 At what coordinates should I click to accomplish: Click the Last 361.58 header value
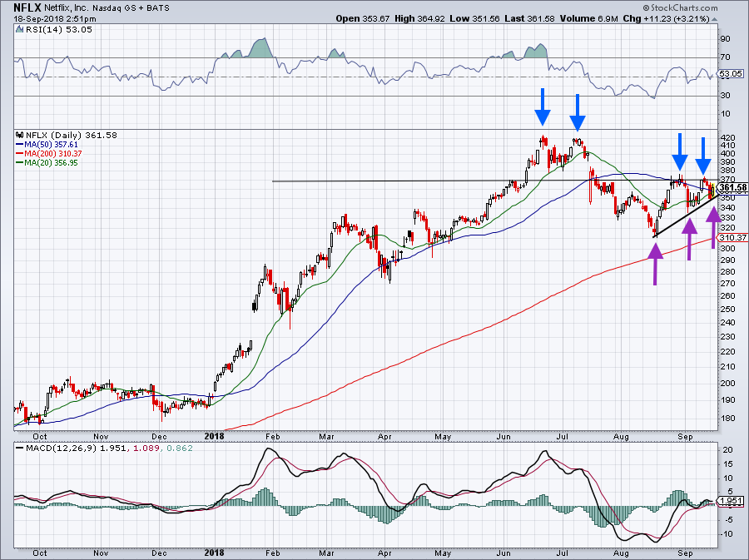coord(529,18)
